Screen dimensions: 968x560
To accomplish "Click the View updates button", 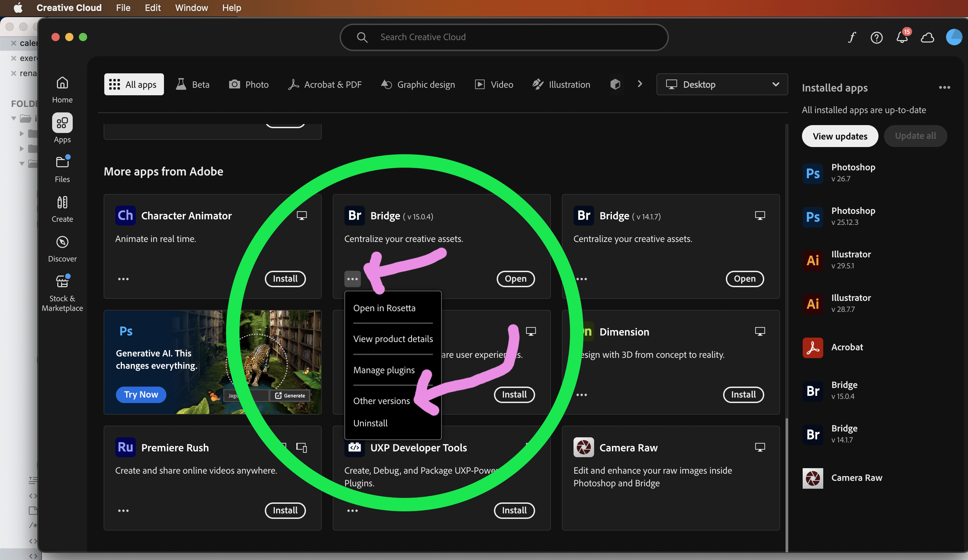I will pyautogui.click(x=840, y=136).
